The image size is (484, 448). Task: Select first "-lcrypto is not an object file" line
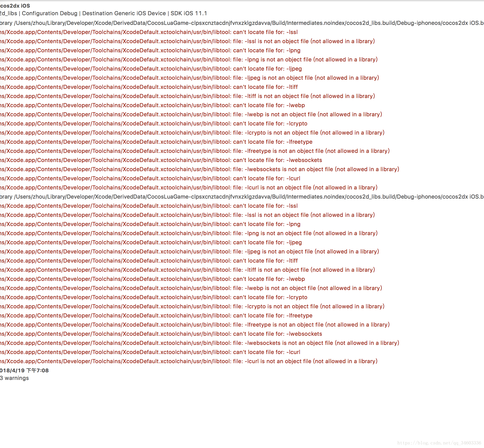click(x=192, y=133)
